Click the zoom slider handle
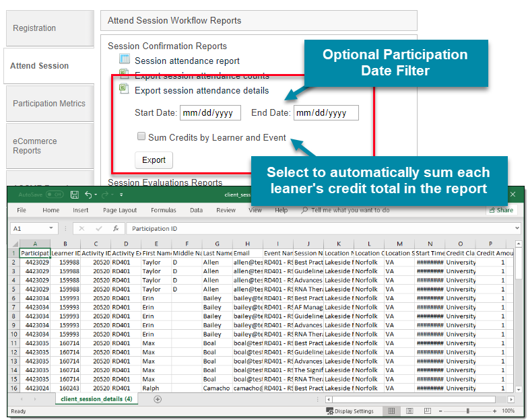The height and width of the screenshot is (420, 528). click(x=467, y=411)
